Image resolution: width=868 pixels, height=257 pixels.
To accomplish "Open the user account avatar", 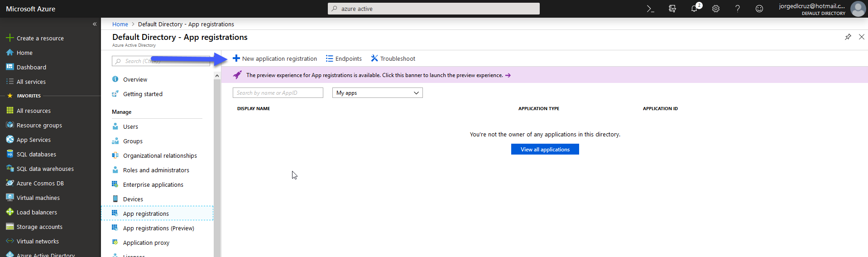I will (x=858, y=9).
